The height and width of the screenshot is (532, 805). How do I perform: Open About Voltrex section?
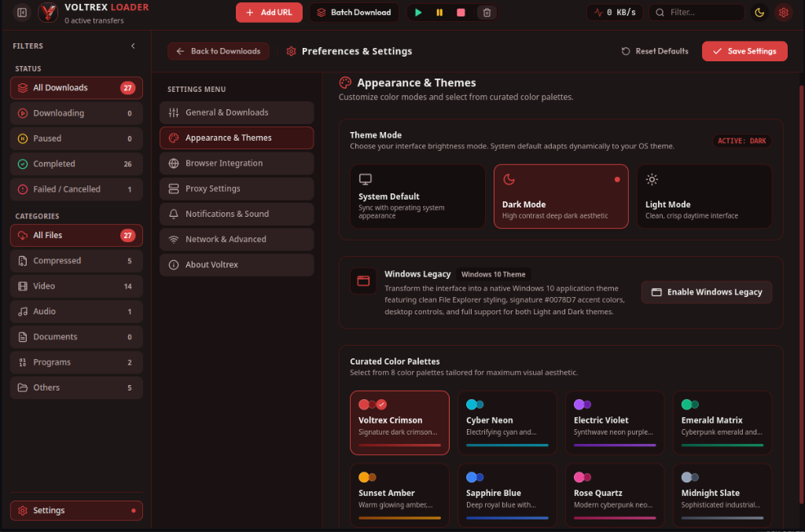coord(237,265)
